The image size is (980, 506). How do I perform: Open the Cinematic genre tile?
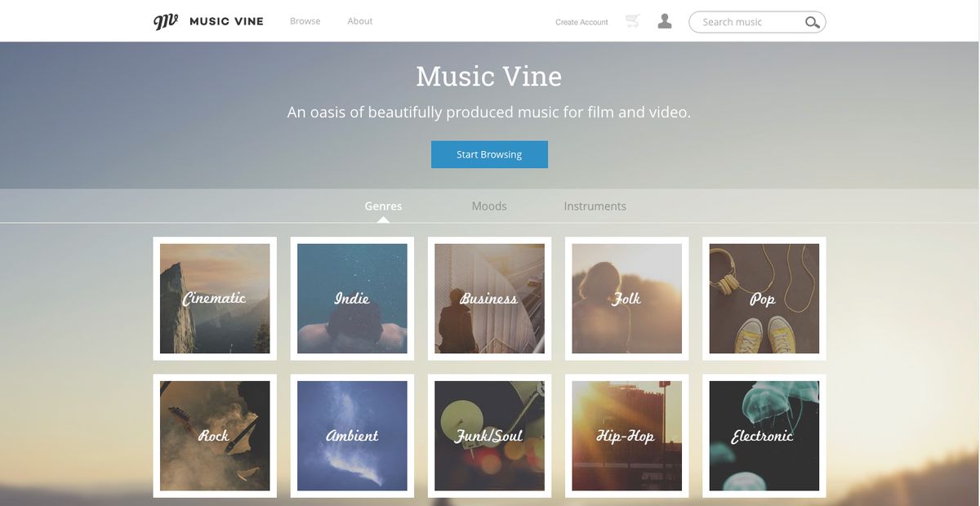coord(214,299)
